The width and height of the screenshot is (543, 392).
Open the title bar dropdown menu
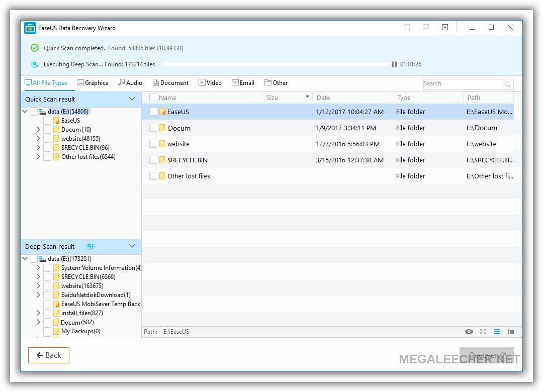445,27
